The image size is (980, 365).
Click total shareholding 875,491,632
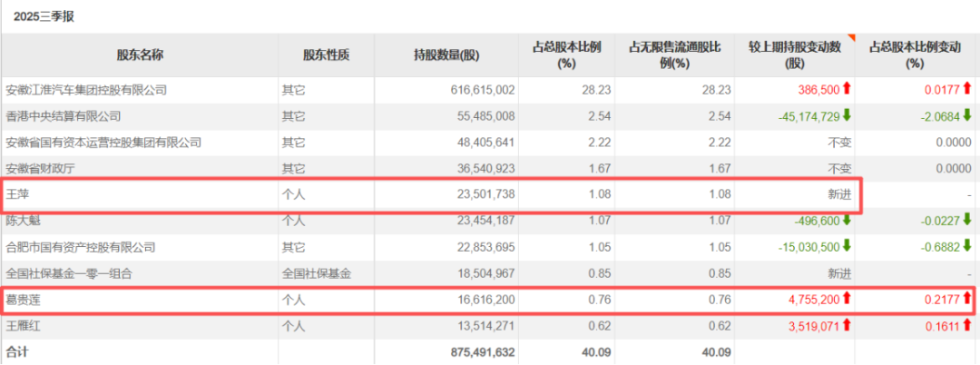pos(481,352)
